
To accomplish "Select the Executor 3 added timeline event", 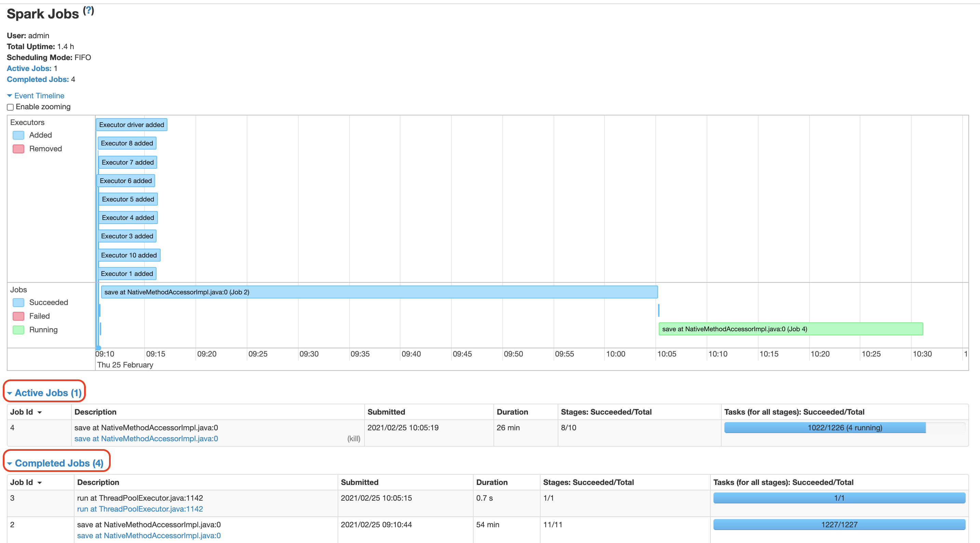I will point(127,236).
